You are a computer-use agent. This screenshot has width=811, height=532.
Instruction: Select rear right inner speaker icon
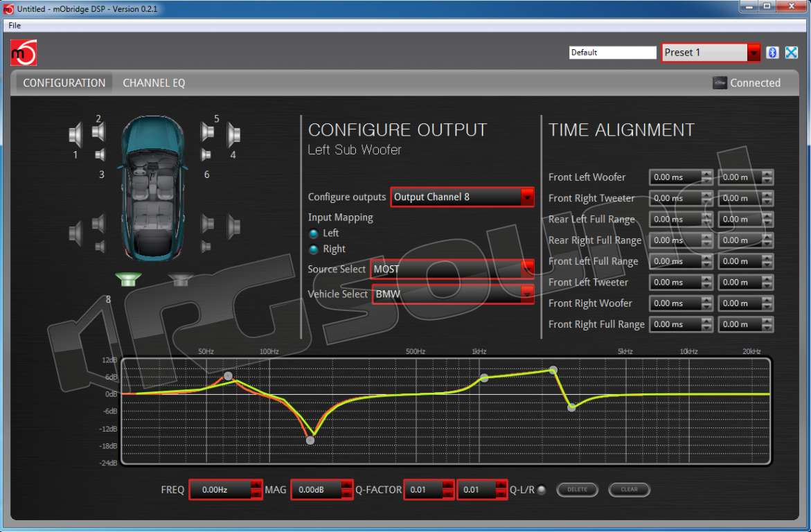pyautogui.click(x=207, y=224)
